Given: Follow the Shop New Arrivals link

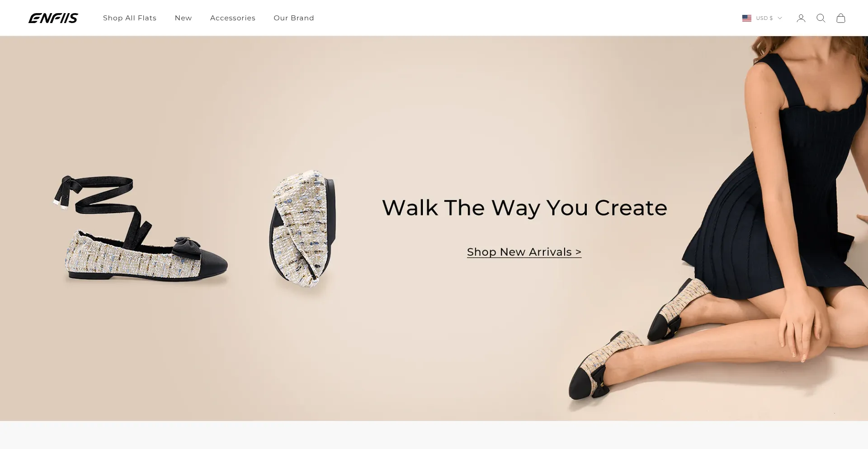Looking at the screenshot, I should (x=524, y=252).
